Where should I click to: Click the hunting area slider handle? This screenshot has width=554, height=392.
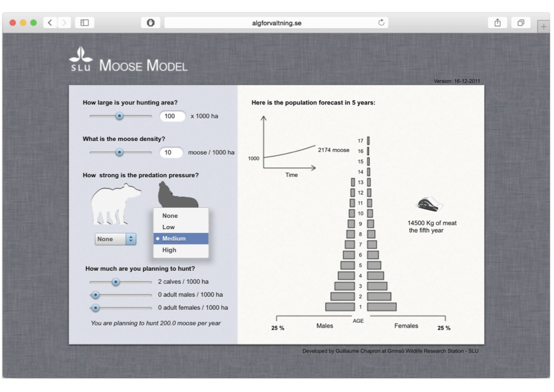(x=120, y=116)
